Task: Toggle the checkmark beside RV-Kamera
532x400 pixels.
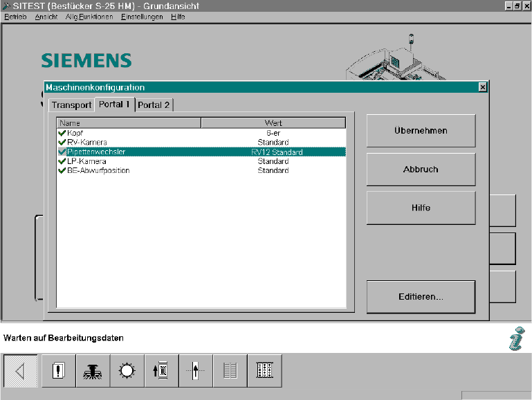Action: 62,142
